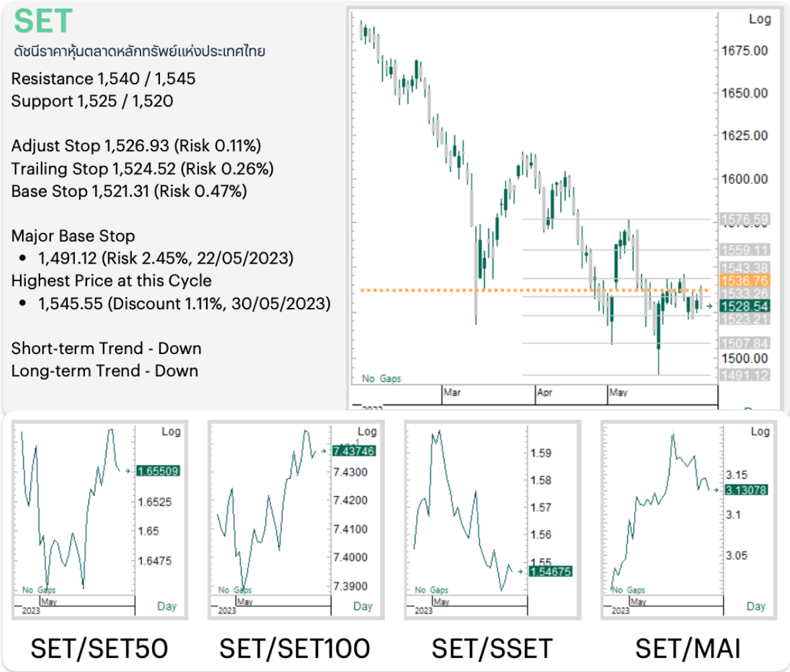Image resolution: width=790 pixels, height=672 pixels.
Task: Click Short-term Trend - Down text
Action: point(106,349)
